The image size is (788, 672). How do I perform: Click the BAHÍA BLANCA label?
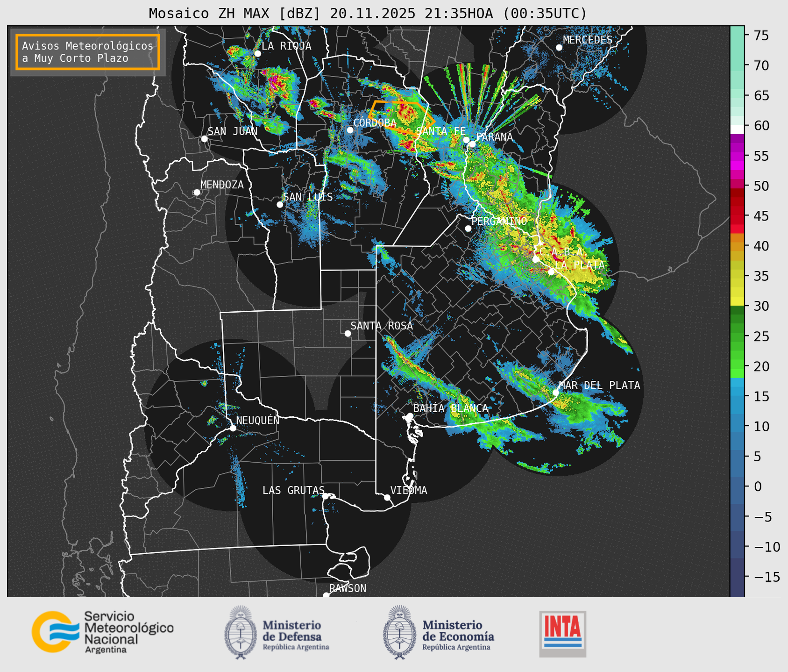click(451, 408)
